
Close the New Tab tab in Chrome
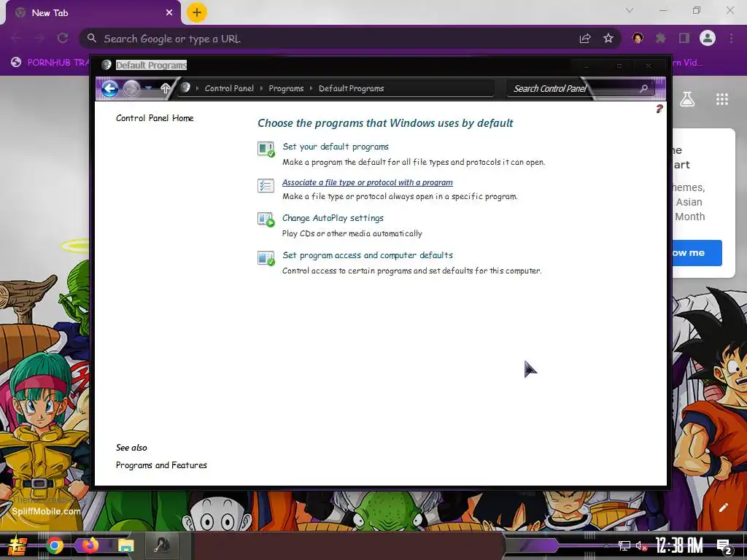(169, 13)
